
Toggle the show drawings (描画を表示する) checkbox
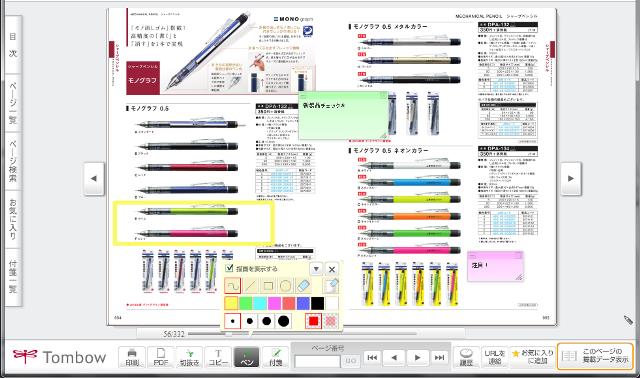pos(229,268)
